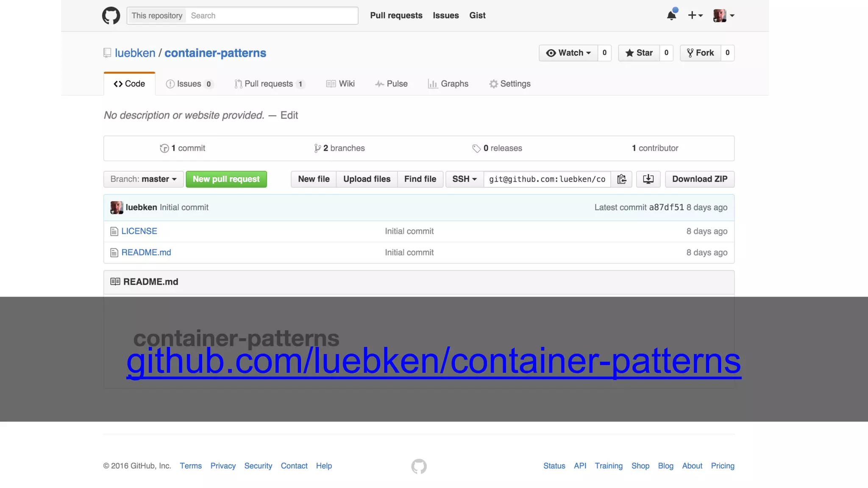Click the footer GitHub logo

419,466
